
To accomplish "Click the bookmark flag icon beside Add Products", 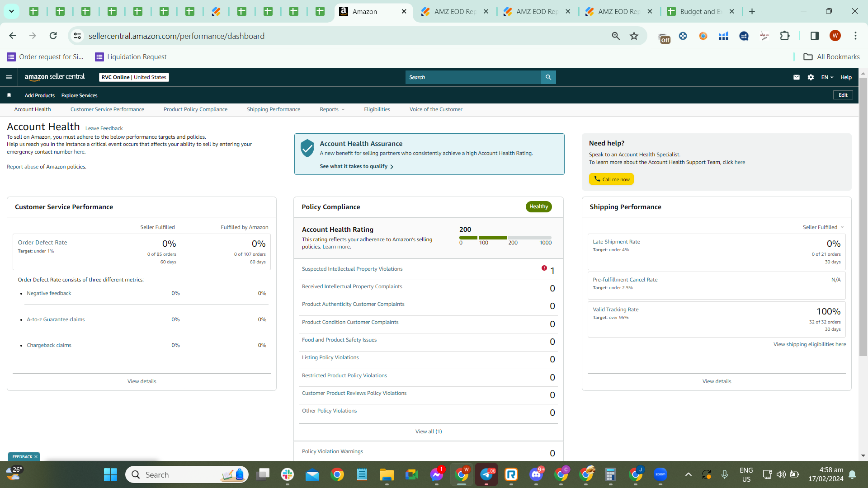I will (x=9, y=95).
